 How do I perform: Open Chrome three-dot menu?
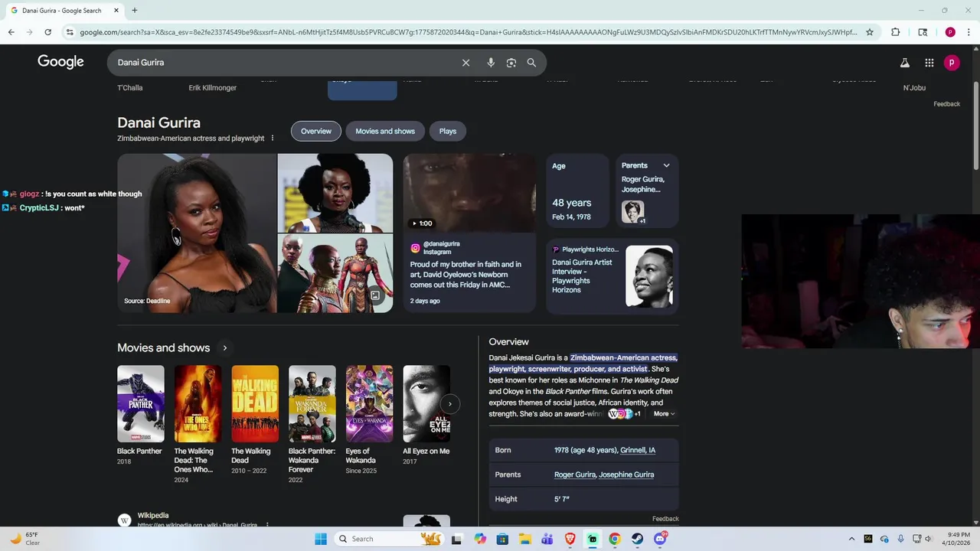click(x=968, y=32)
